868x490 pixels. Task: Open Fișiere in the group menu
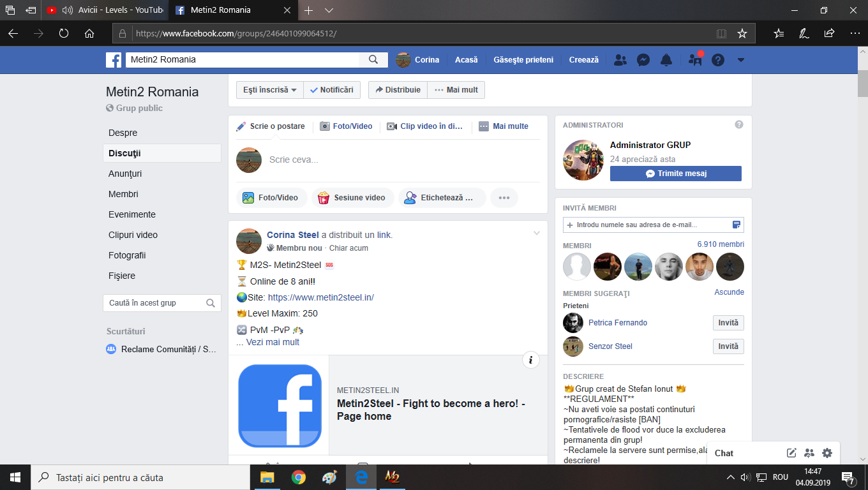[162, 276]
